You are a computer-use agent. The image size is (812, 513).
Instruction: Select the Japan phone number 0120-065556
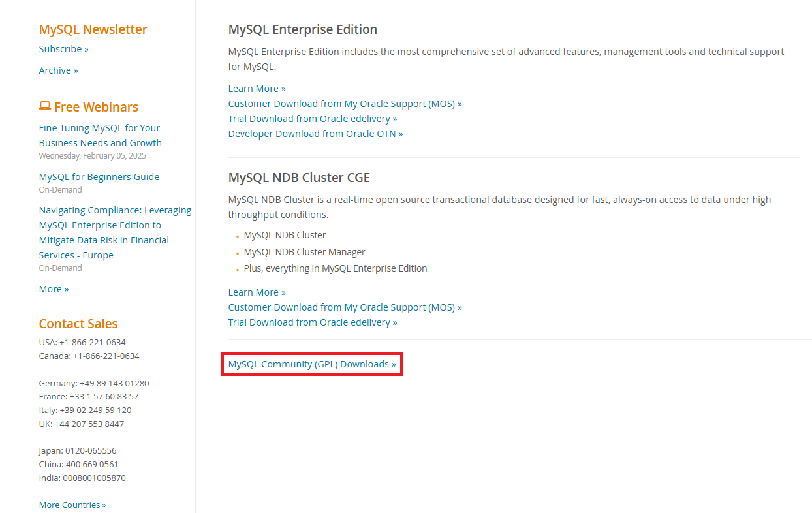[91, 450]
